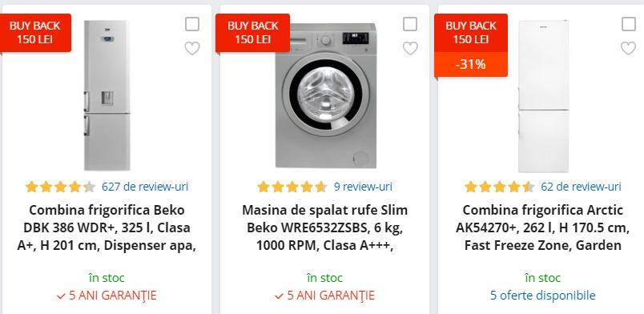This screenshot has height=314, width=644.
Task: Tick compare checkbox for Beko washing machine
Action: pyautogui.click(x=410, y=24)
